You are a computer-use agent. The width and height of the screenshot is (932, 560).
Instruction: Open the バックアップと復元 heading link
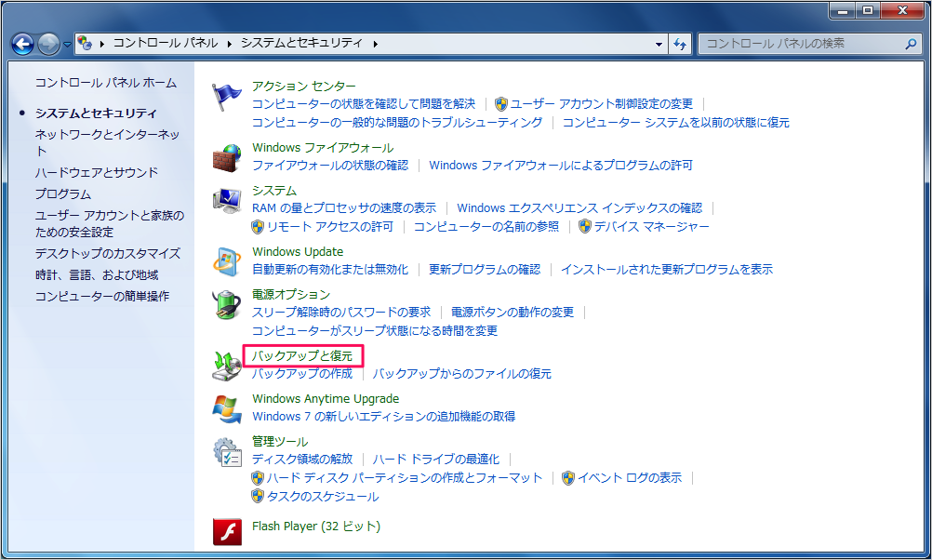pyautogui.click(x=302, y=355)
